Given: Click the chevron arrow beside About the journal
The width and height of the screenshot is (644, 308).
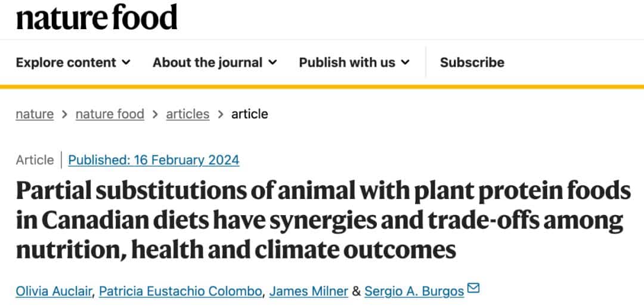Looking at the screenshot, I should tap(273, 63).
